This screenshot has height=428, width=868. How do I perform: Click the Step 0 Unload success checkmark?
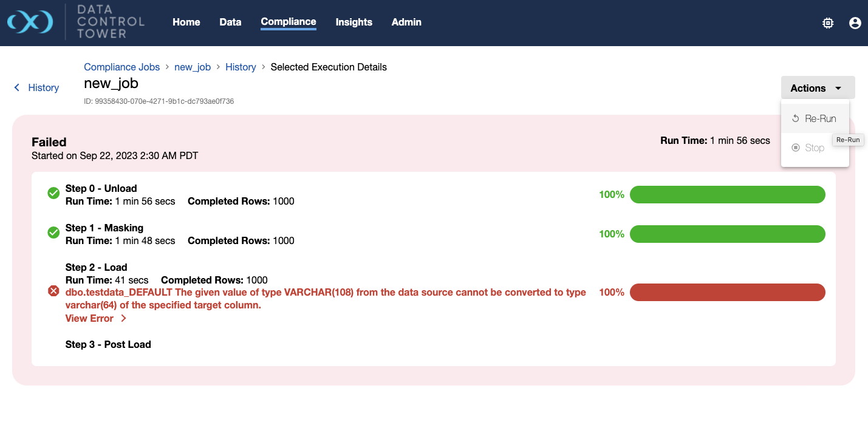tap(53, 194)
